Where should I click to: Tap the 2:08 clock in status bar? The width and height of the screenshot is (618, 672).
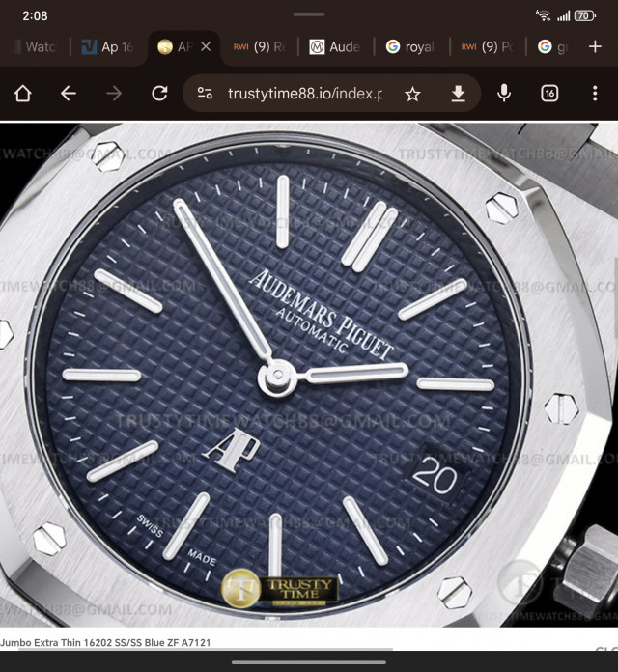click(x=35, y=15)
